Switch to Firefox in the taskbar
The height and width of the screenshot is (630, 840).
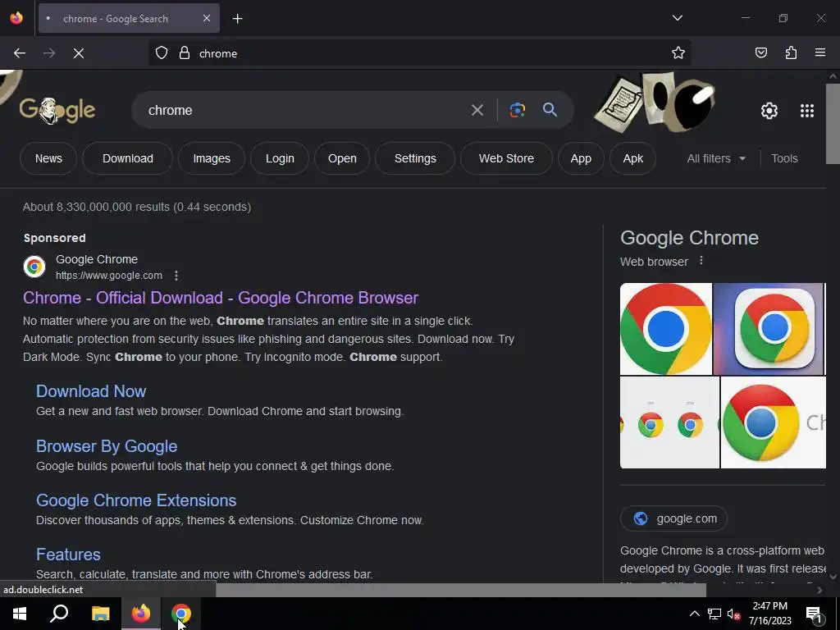tap(141, 614)
